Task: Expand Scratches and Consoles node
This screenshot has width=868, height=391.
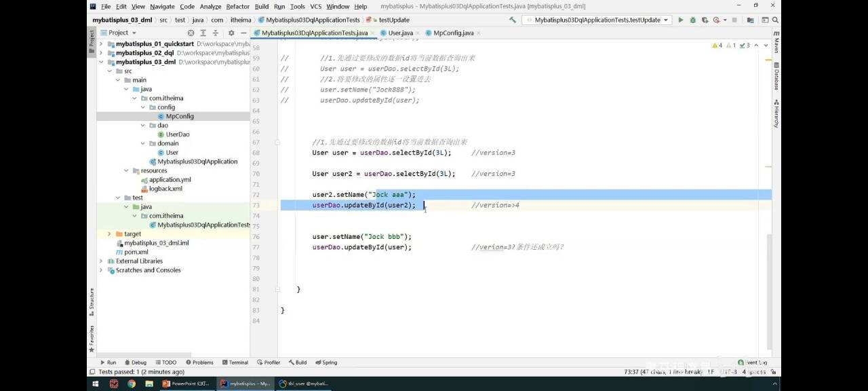Action: tap(101, 270)
